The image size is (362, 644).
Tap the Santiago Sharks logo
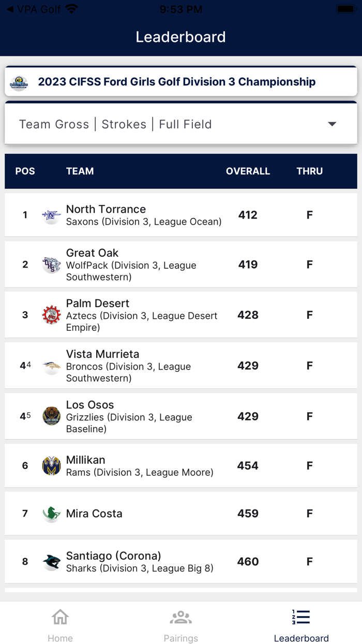click(51, 562)
